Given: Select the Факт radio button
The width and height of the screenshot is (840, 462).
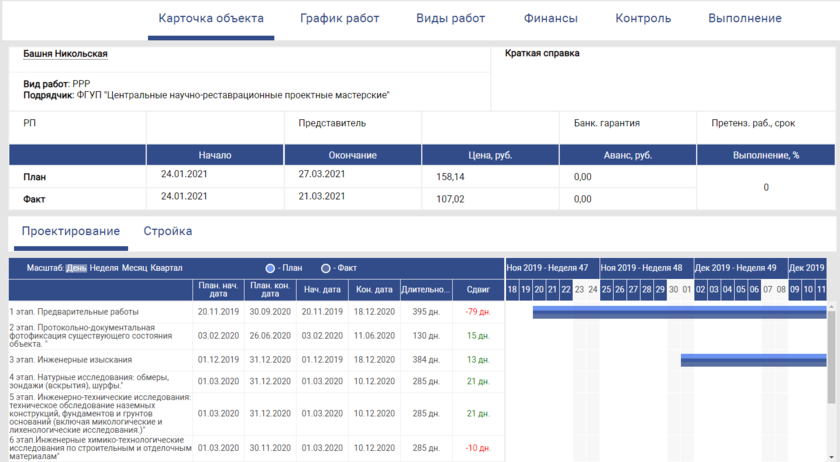Looking at the screenshot, I should 326,268.
